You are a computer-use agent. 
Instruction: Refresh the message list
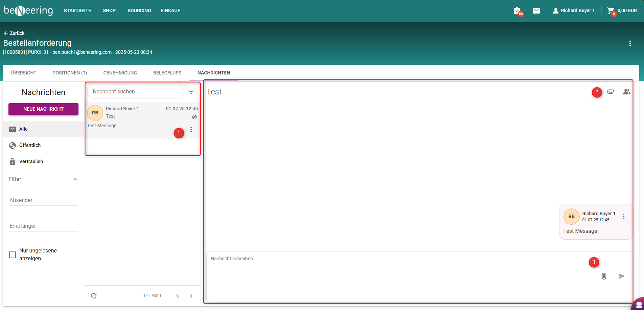click(x=94, y=296)
